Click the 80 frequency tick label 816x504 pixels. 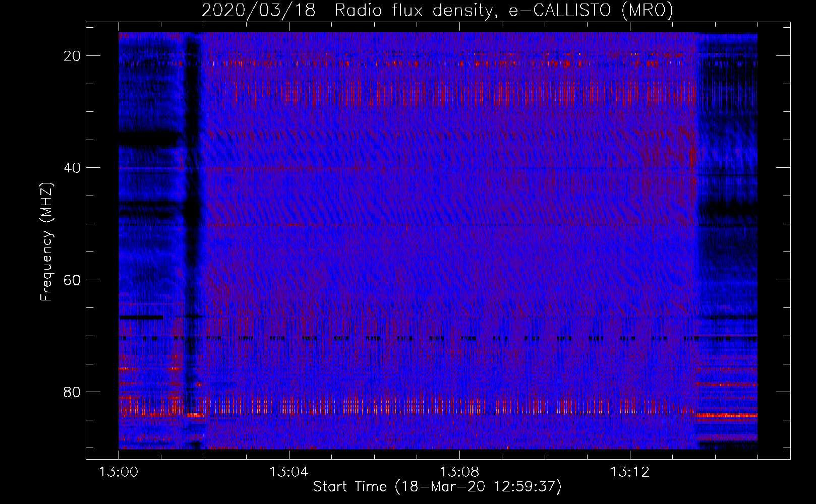click(73, 392)
